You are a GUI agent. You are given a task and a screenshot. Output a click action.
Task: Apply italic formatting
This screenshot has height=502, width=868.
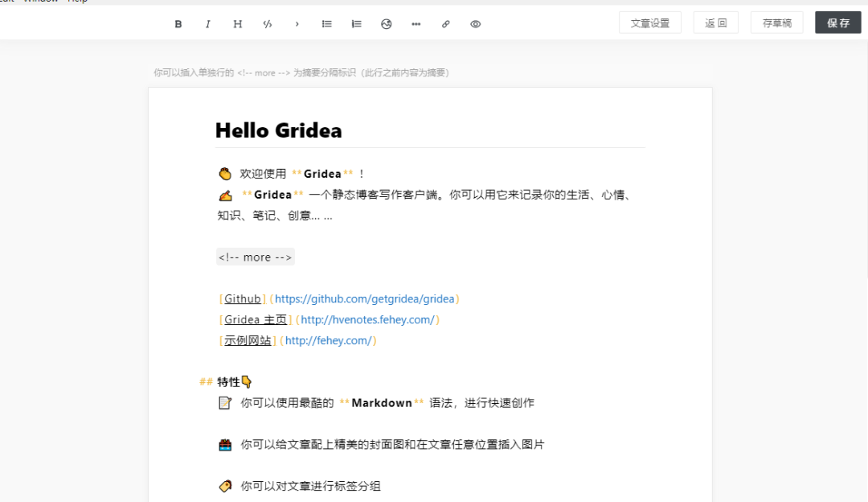point(207,24)
